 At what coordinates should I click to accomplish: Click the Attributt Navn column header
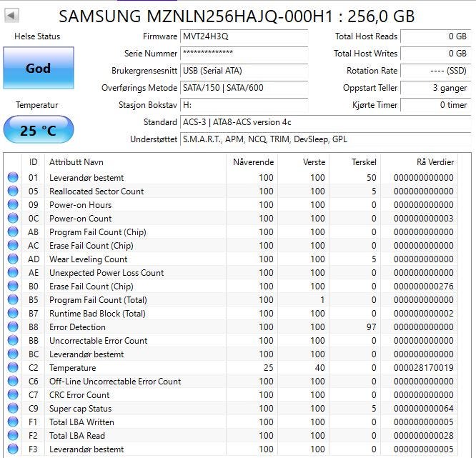(x=135, y=161)
